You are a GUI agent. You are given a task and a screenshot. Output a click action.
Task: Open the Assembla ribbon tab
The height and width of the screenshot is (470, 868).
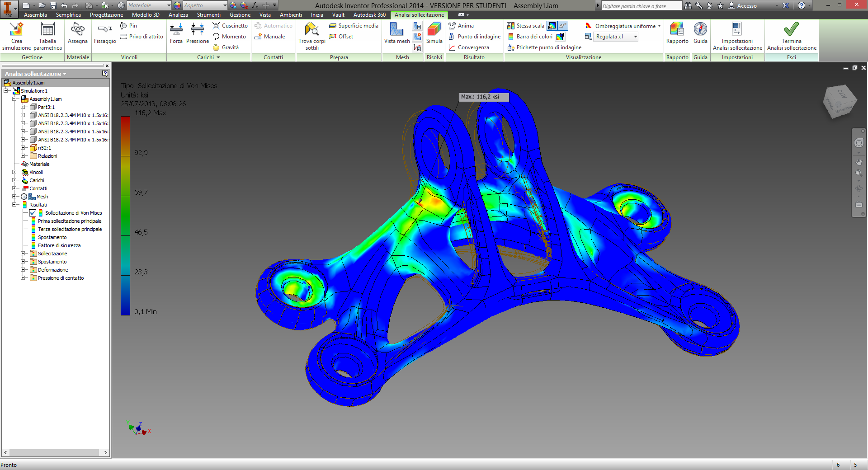point(35,15)
